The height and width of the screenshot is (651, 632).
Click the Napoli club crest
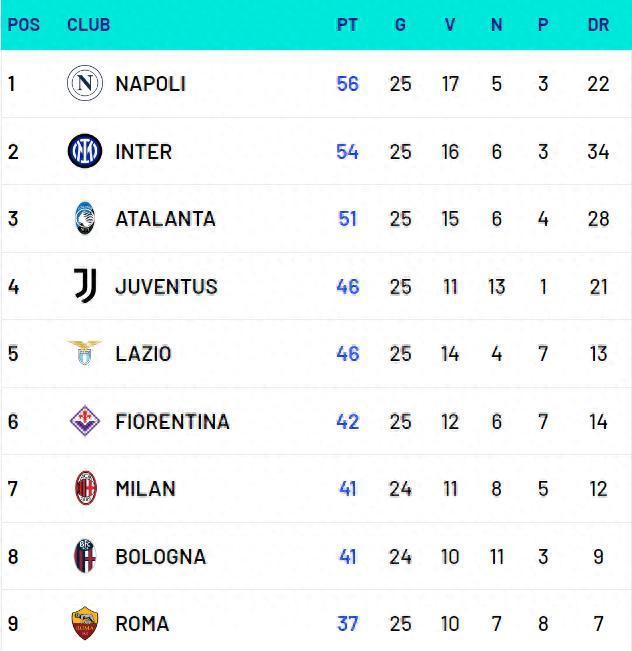tap(85, 83)
